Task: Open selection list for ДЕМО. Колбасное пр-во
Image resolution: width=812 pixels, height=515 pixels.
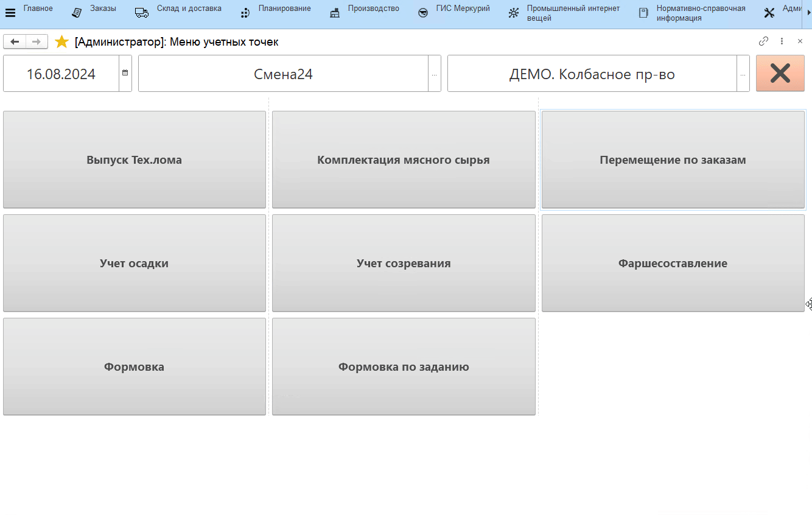Action: (743, 74)
